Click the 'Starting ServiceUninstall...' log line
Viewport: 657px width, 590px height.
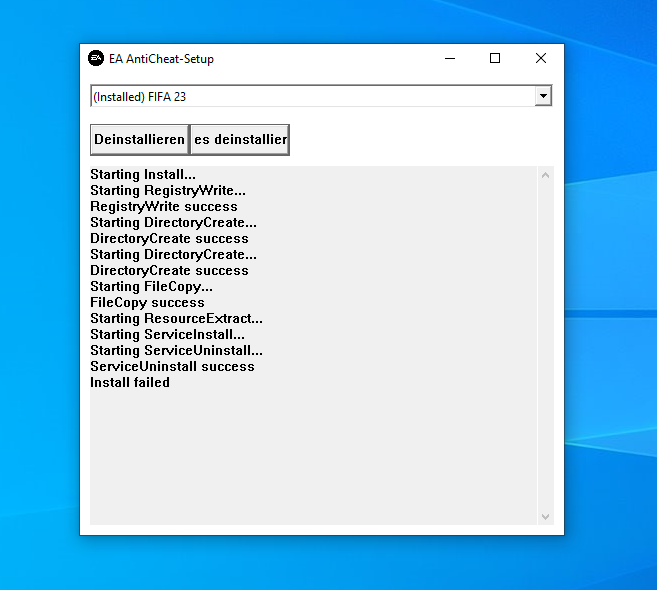coord(176,350)
